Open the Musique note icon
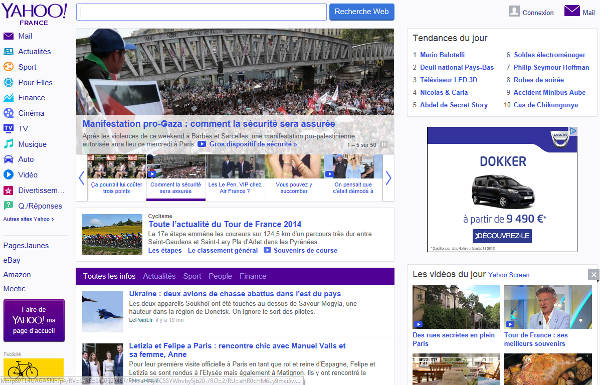 [8, 144]
